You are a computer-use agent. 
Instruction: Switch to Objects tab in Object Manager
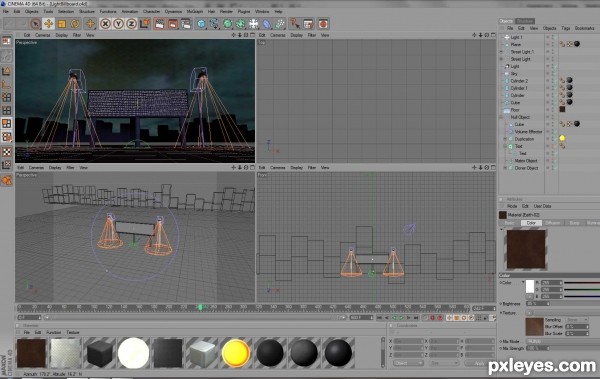[506, 21]
